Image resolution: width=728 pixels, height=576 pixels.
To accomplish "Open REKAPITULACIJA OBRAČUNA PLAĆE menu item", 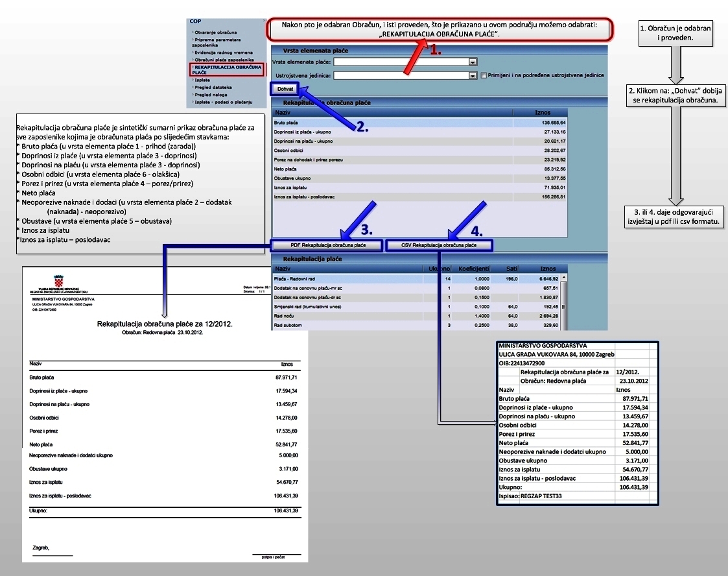I will coord(228,69).
